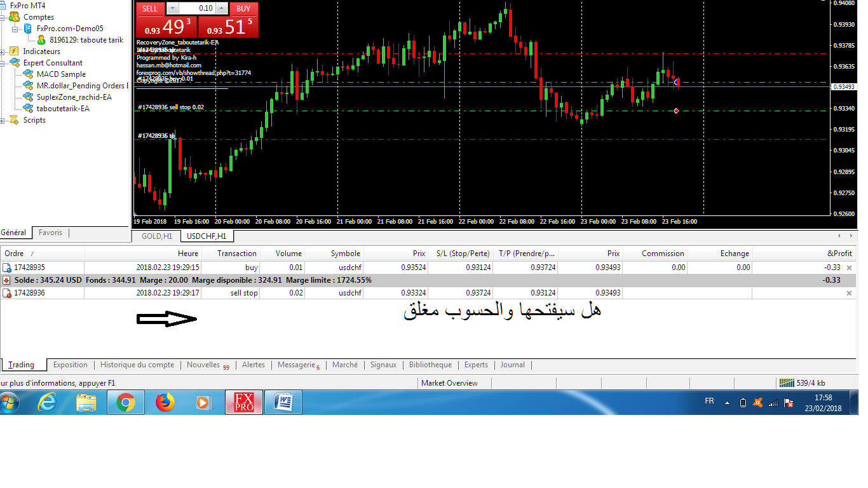This screenshot has height=488, width=868.
Task: Open the Exposition terminal tab
Action: (x=71, y=365)
